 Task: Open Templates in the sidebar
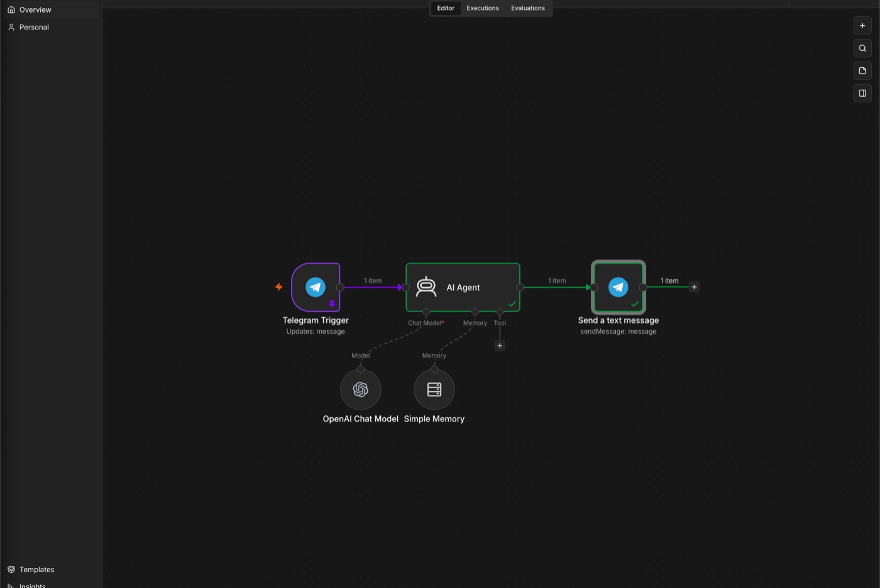coord(51,570)
